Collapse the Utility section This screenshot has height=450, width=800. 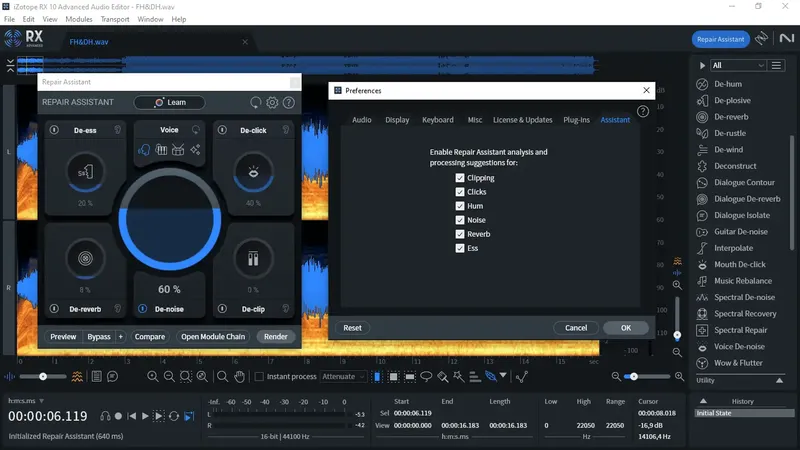(x=779, y=381)
